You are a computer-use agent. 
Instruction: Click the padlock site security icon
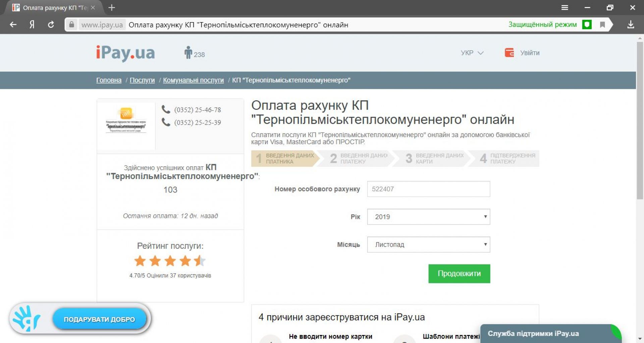[x=71, y=24]
